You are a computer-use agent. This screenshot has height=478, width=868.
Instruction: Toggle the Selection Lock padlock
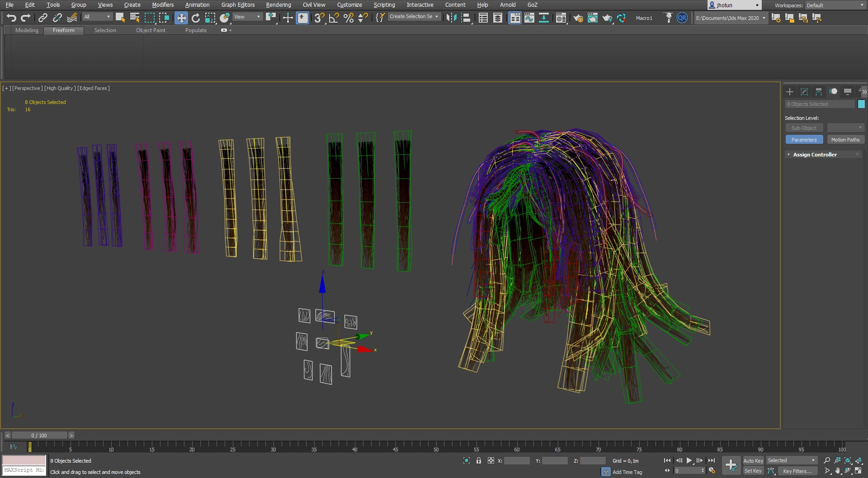[x=479, y=460]
